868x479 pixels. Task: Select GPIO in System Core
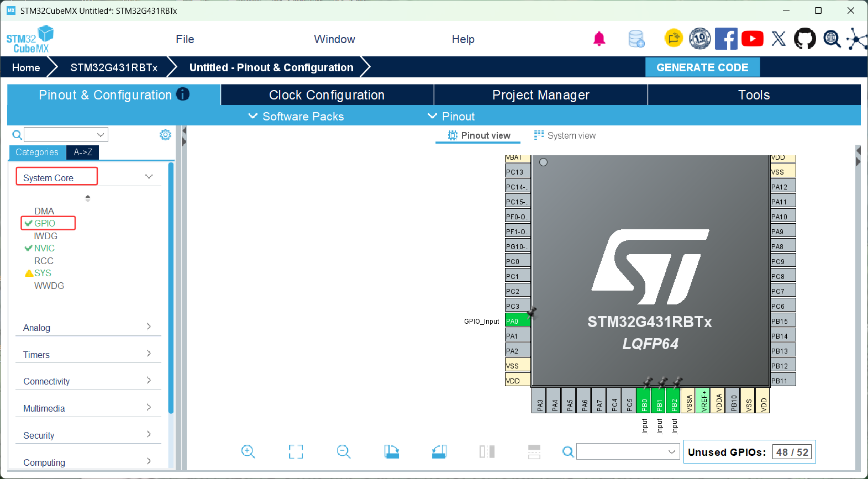(x=45, y=223)
